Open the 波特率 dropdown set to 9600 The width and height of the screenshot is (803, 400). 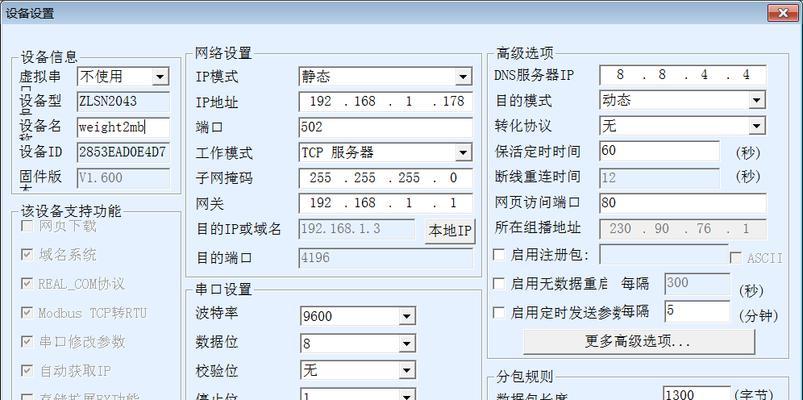coord(357,317)
